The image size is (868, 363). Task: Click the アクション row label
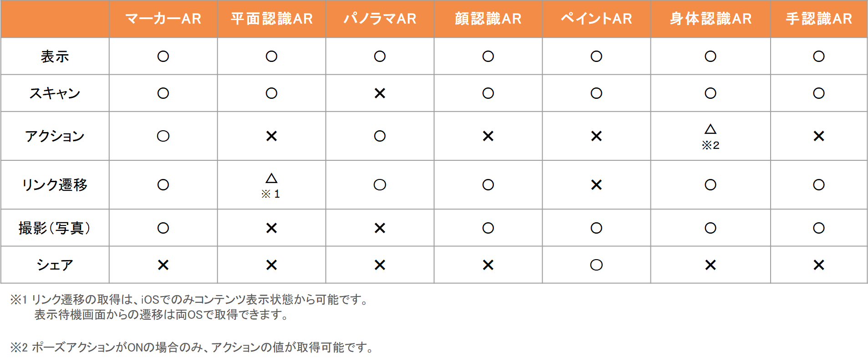tap(55, 136)
